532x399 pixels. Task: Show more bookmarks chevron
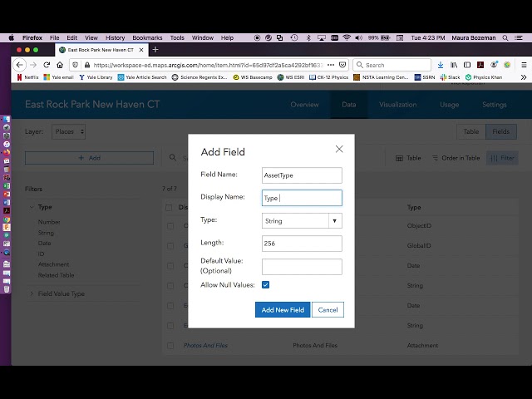[x=524, y=77]
